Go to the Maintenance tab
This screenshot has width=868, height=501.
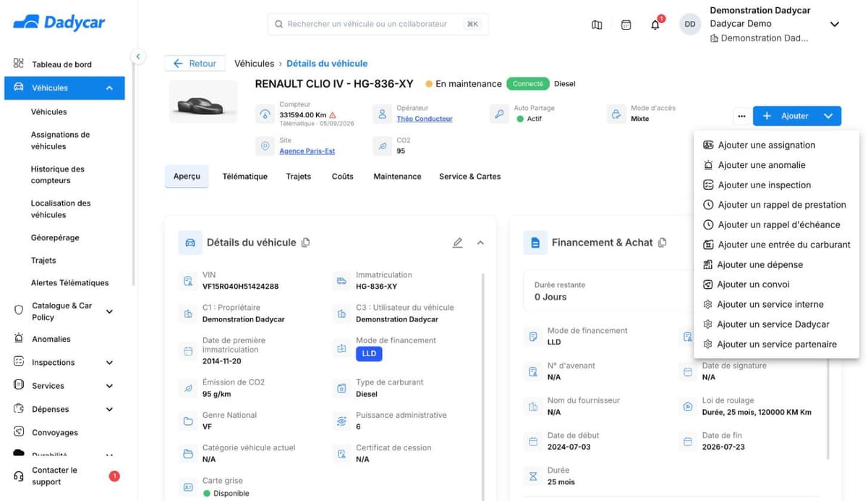pos(397,176)
